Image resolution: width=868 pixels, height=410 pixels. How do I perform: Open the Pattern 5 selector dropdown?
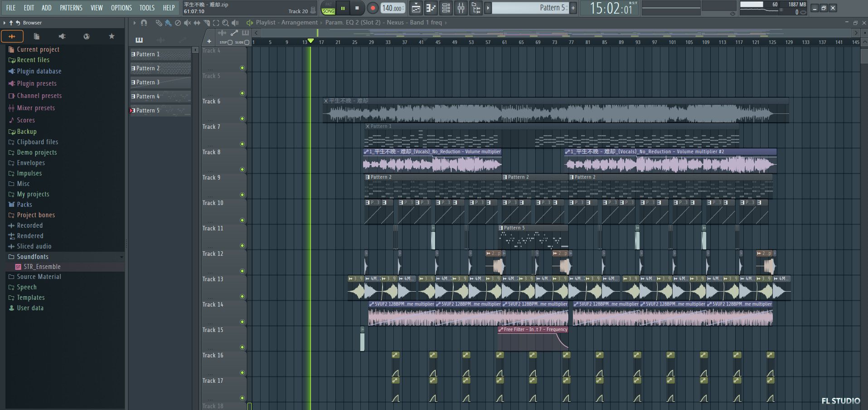530,8
